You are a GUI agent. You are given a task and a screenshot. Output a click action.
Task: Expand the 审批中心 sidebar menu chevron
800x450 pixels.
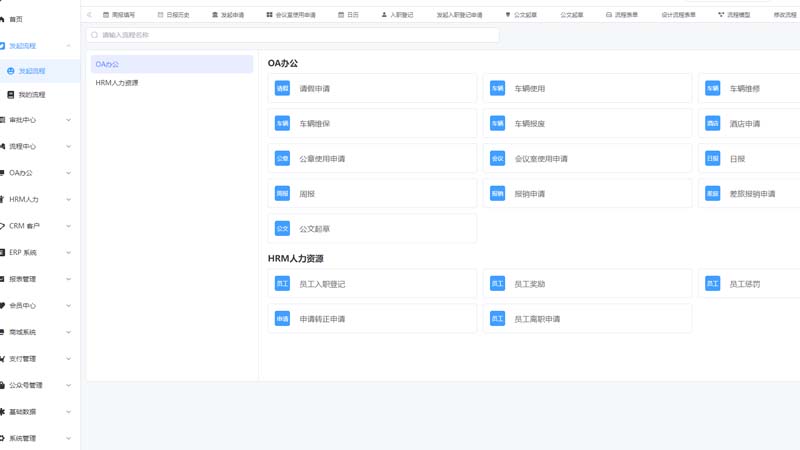coord(68,120)
